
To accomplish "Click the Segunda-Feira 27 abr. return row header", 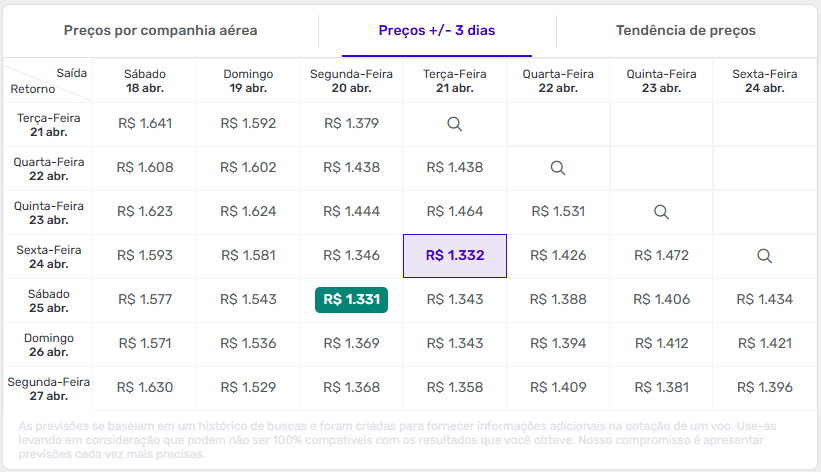I will coord(49,388).
